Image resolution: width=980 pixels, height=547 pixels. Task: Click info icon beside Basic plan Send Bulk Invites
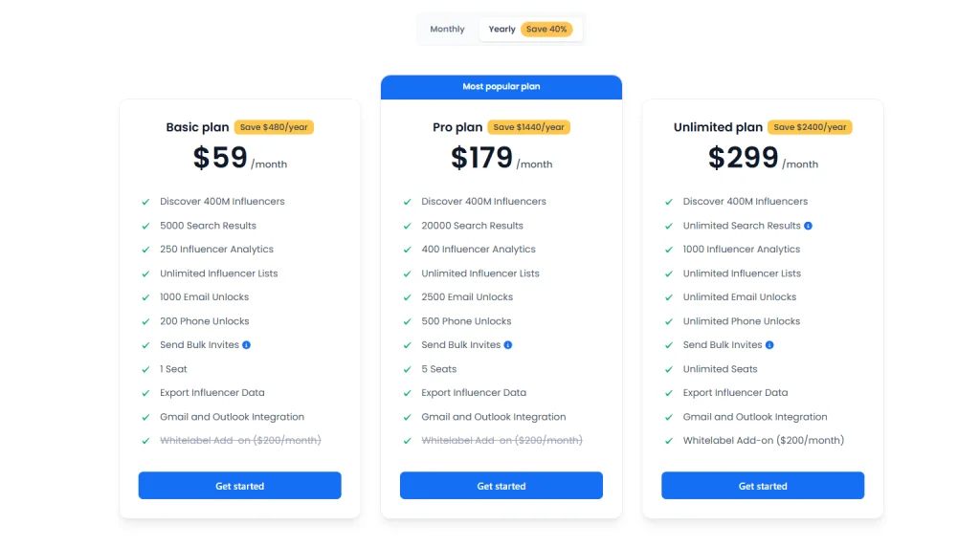pyautogui.click(x=247, y=345)
